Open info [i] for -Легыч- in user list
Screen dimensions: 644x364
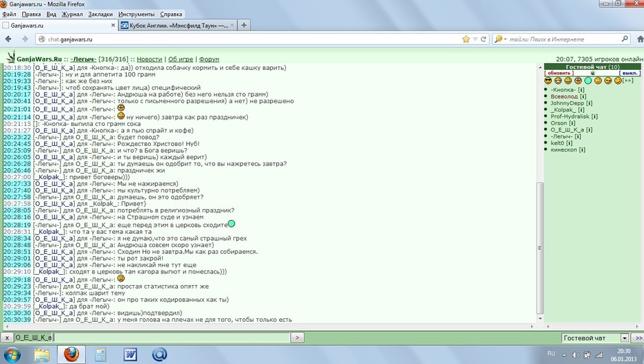pos(578,136)
